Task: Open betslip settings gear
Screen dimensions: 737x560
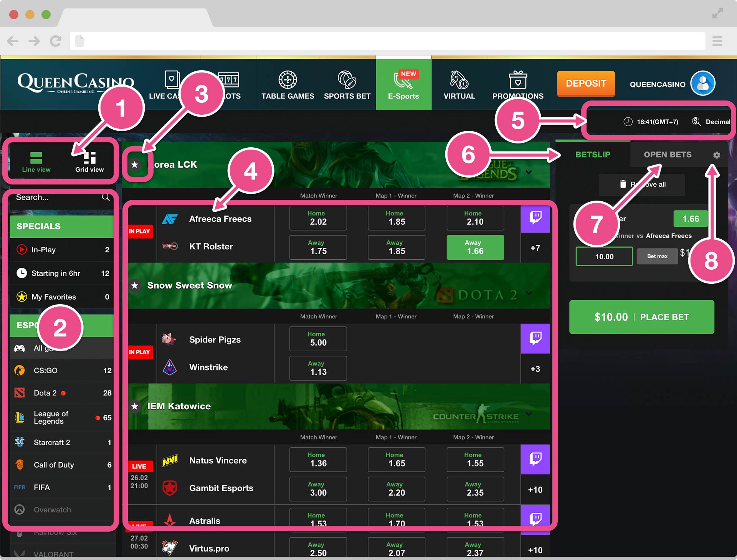Action: coord(717,155)
